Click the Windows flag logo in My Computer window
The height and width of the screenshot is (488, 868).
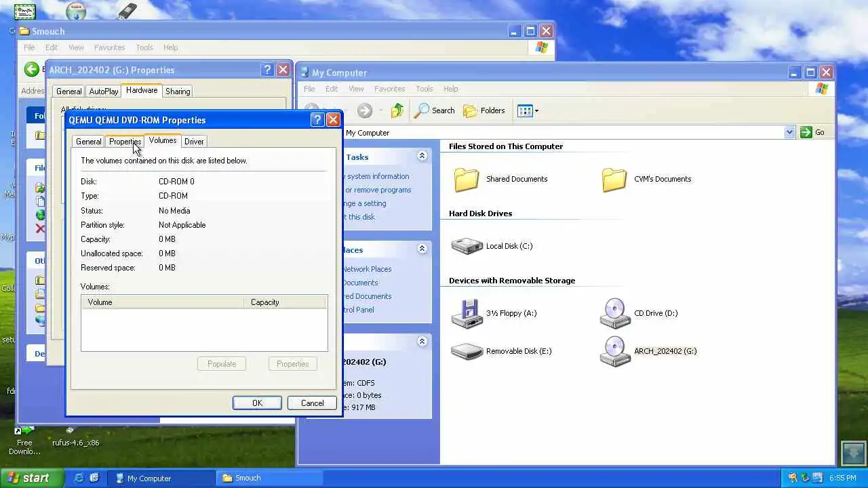click(x=822, y=89)
